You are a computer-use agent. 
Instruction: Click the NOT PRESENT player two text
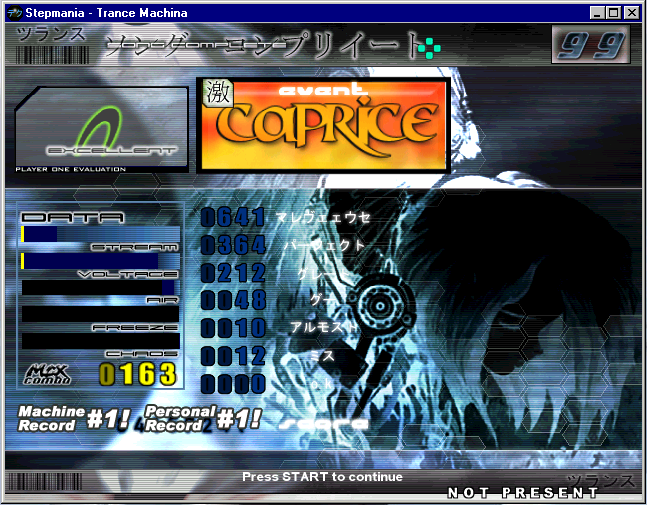pos(523,493)
